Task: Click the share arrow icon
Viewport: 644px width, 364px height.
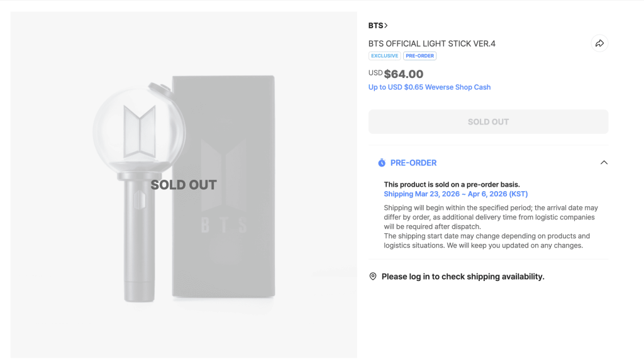Action: [x=599, y=43]
